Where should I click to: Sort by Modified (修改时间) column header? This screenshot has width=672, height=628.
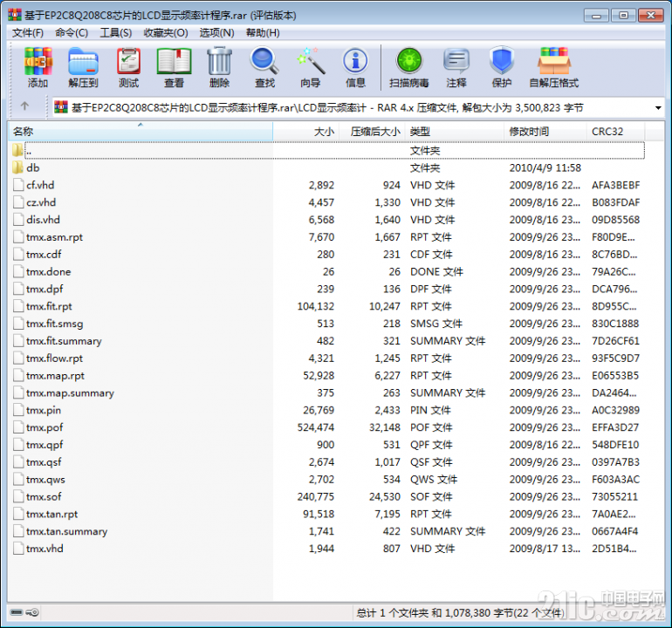545,132
